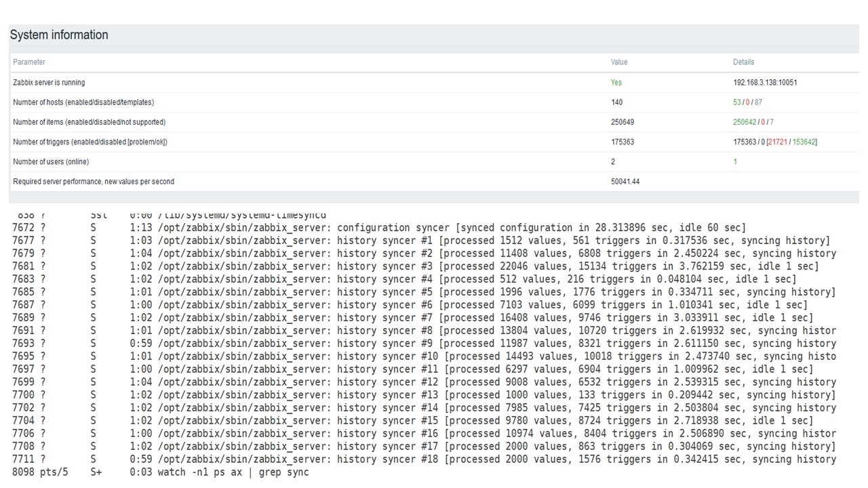Screen dimensions: 868x488
Task: Click the triggers Value cell 175363
Action: pos(623,142)
